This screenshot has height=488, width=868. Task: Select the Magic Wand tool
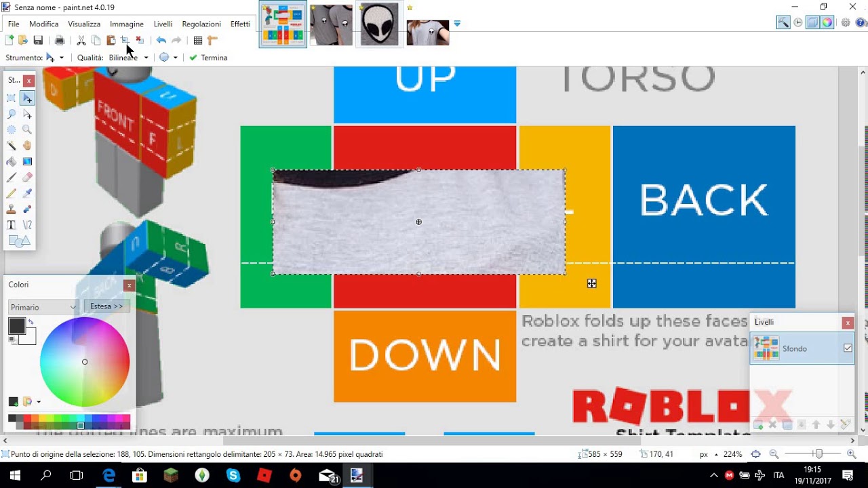coord(12,145)
